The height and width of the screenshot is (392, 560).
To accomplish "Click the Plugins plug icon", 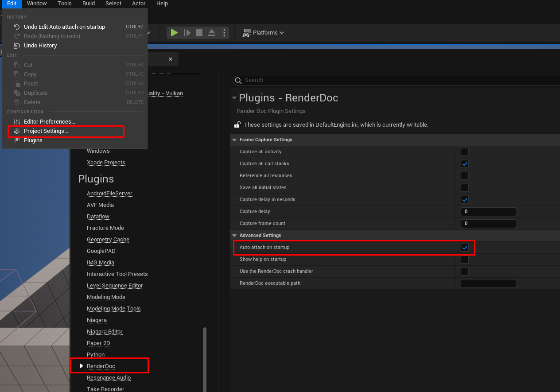I will pos(17,140).
